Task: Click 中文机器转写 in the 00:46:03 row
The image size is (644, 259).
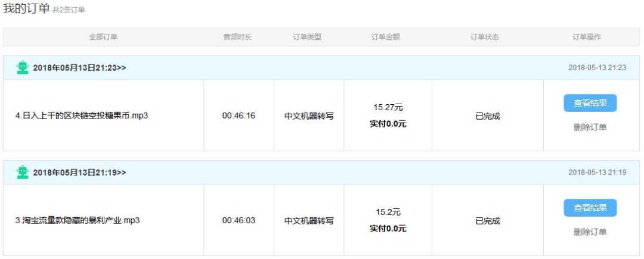Action: [x=309, y=221]
